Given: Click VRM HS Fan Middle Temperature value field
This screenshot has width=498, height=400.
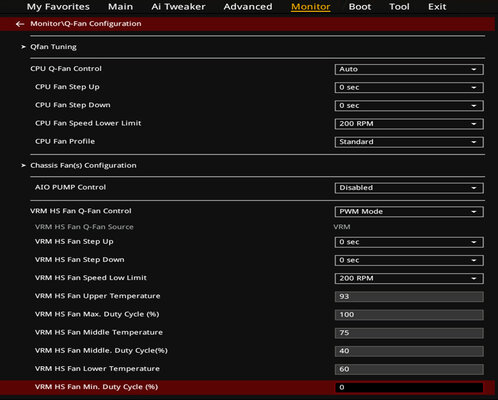Looking at the screenshot, I should point(409,333).
